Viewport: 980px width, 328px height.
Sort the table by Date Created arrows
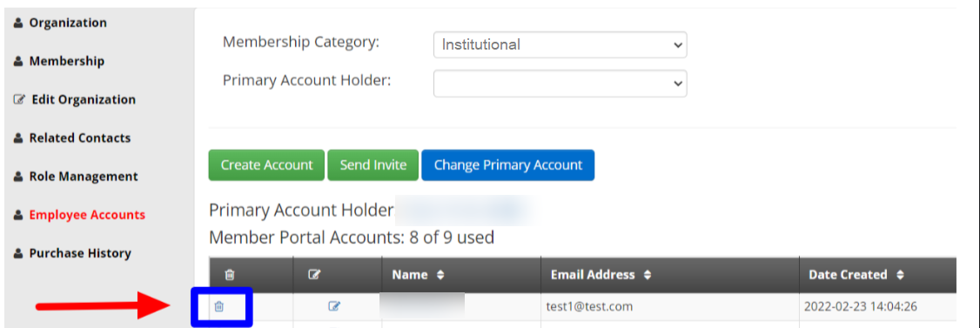pyautogui.click(x=899, y=275)
